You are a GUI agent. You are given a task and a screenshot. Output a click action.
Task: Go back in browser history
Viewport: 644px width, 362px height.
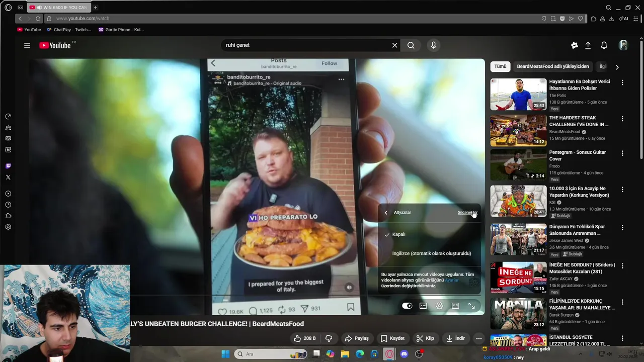click(x=20, y=19)
